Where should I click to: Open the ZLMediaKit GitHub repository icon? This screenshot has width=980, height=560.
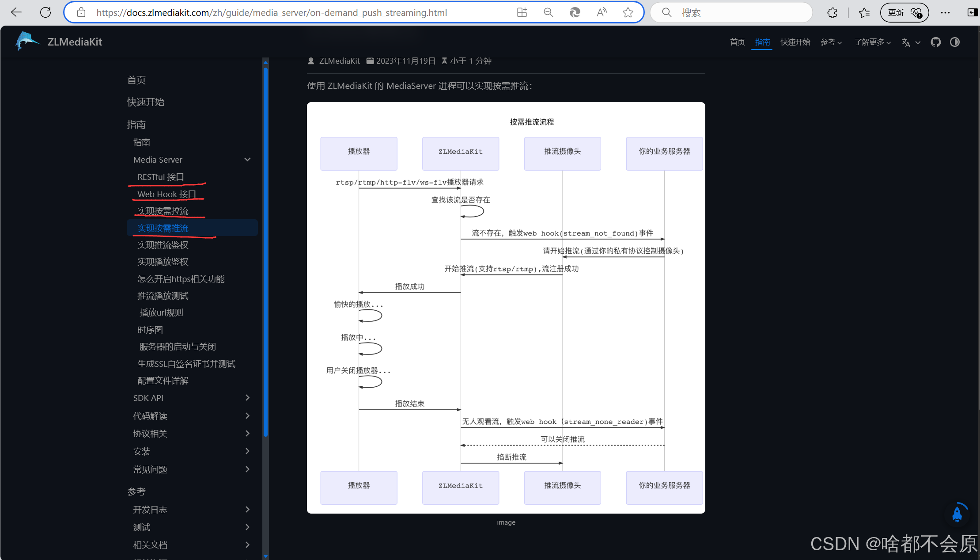click(x=936, y=42)
